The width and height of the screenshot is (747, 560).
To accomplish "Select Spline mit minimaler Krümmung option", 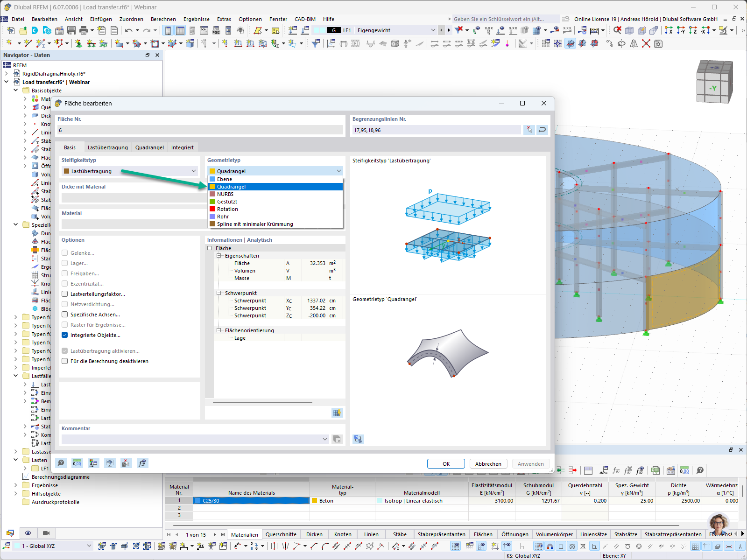I will coord(275,224).
